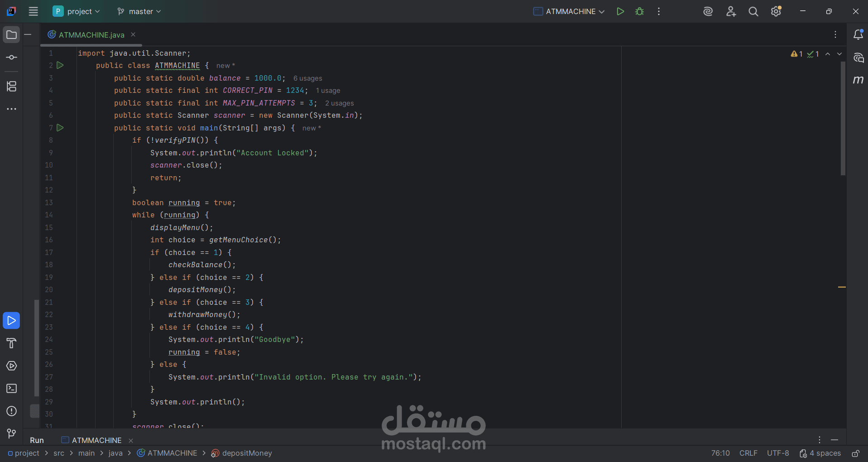Open the project dropdown in title bar
This screenshot has height=462, width=868.
pos(76,11)
